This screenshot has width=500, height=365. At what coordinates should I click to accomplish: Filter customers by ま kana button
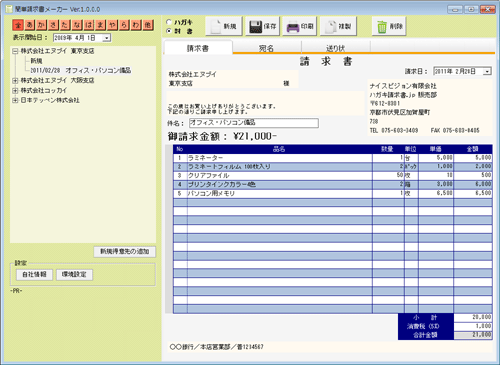point(101,25)
